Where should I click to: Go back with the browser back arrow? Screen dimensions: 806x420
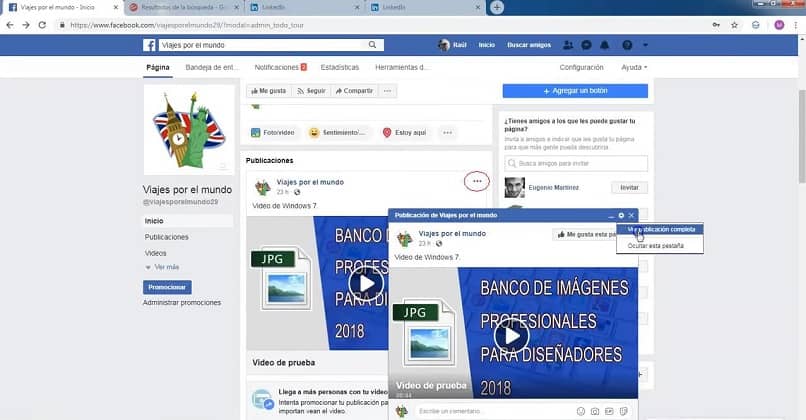pyautogui.click(x=10, y=25)
